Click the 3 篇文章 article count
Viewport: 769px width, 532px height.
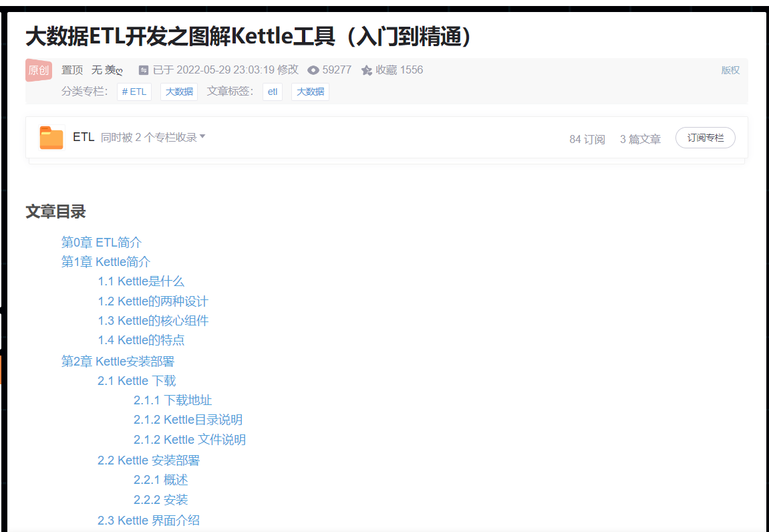coord(640,140)
